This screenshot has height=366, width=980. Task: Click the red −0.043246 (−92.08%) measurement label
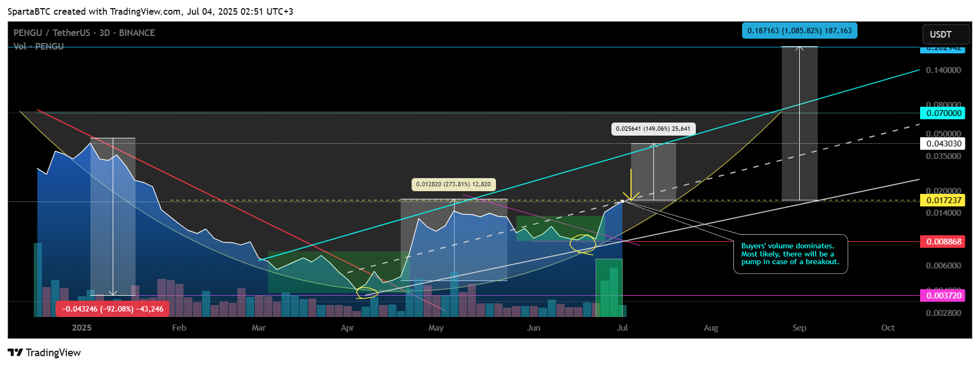coord(113,309)
